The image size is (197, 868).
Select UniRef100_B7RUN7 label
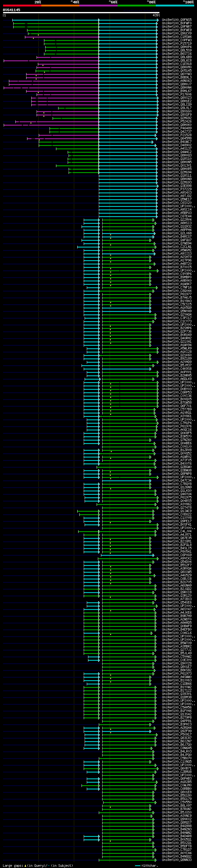pos(176,809)
